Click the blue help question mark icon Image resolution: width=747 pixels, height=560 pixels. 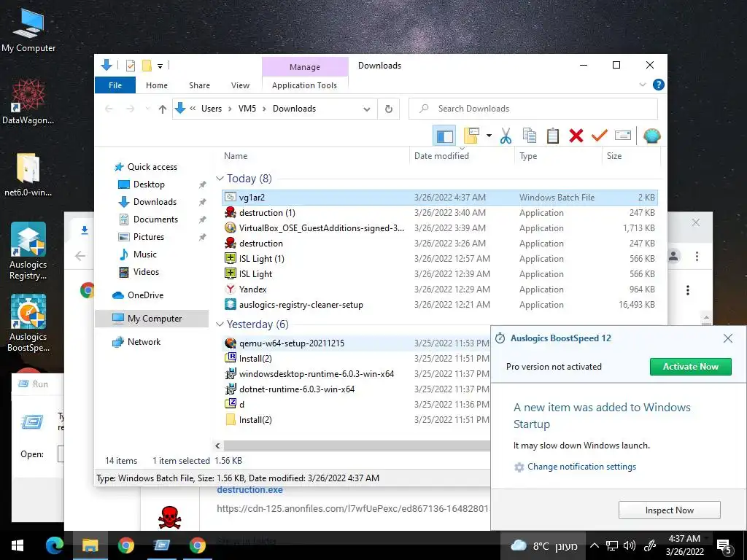[659, 85]
